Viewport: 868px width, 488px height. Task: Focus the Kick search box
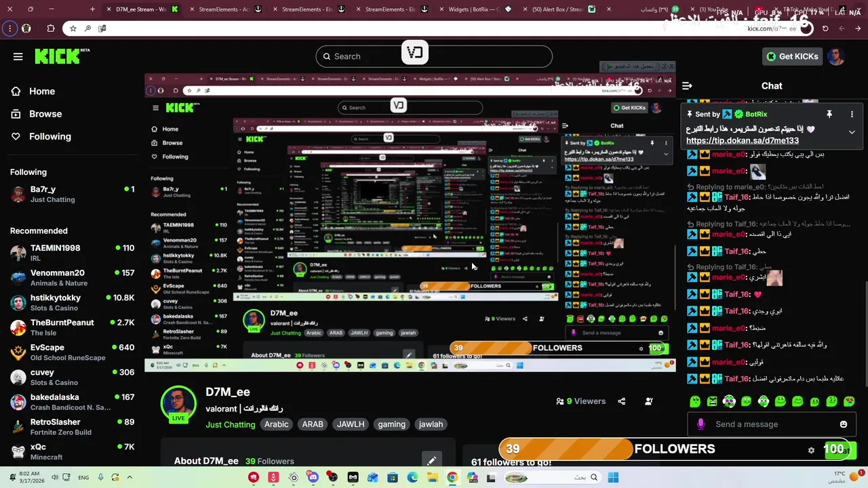pos(434,56)
